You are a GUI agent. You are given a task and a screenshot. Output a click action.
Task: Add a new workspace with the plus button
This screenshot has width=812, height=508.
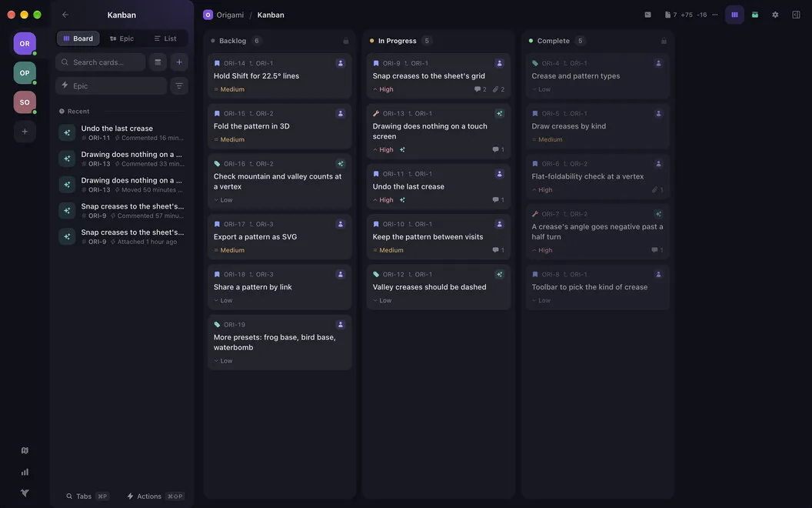point(25,132)
